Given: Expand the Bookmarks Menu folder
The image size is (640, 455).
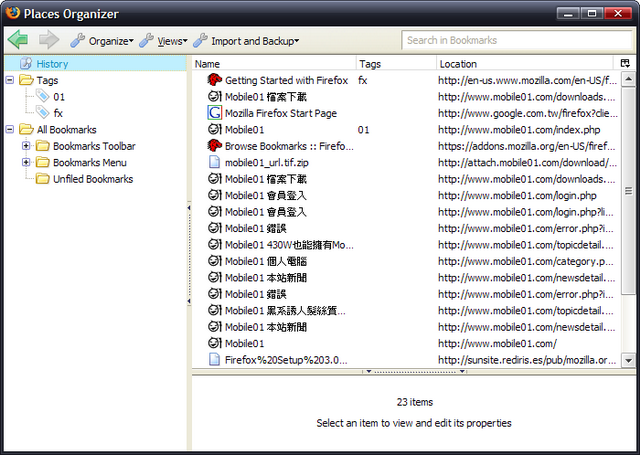Looking at the screenshot, I should (x=26, y=162).
